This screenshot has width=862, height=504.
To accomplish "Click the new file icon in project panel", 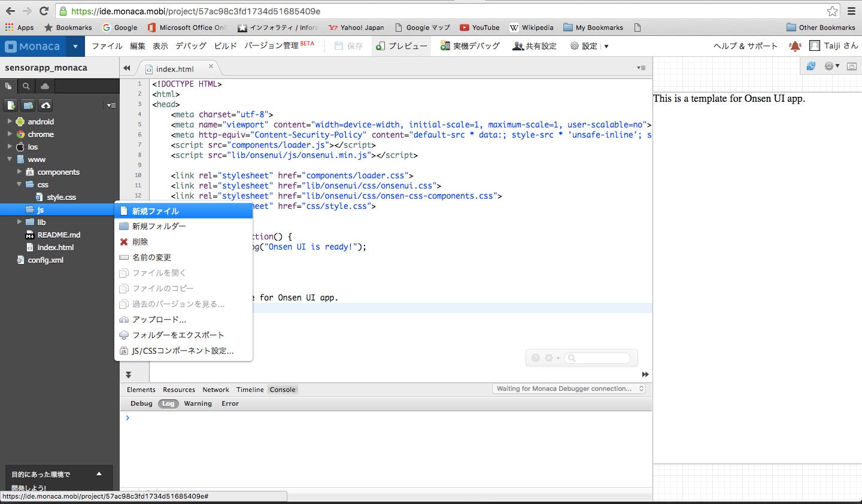I will click(11, 105).
